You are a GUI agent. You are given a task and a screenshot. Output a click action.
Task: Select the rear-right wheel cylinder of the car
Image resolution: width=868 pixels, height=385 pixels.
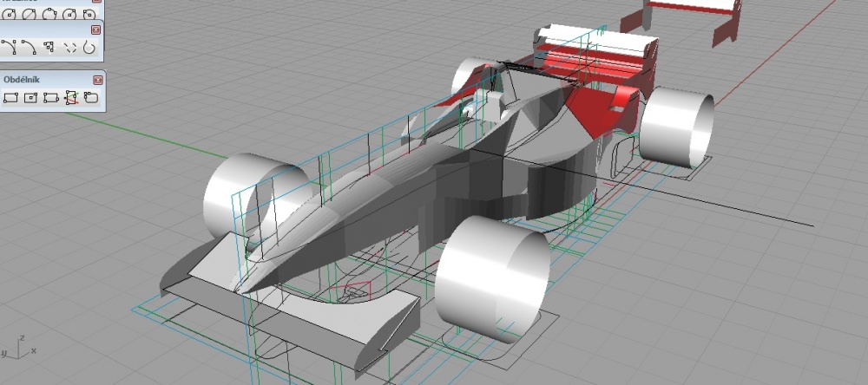pyautogui.click(x=676, y=127)
